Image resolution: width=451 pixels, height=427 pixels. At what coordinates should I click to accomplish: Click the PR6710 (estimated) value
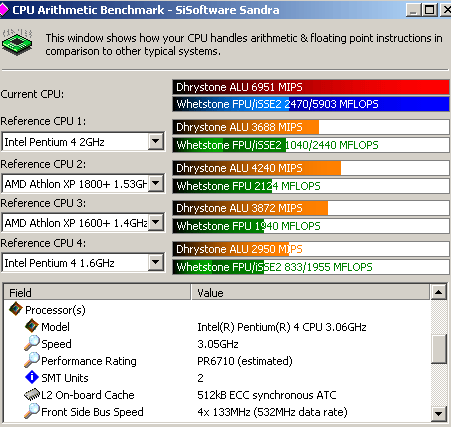click(245, 361)
